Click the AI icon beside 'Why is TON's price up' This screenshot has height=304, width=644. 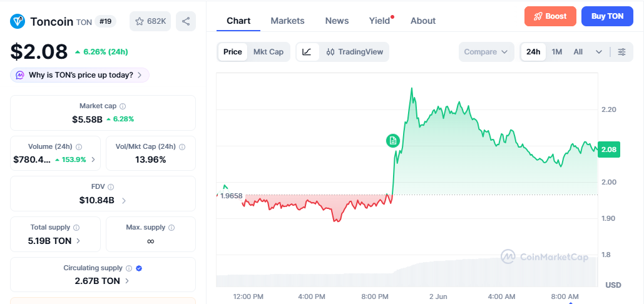coord(20,75)
